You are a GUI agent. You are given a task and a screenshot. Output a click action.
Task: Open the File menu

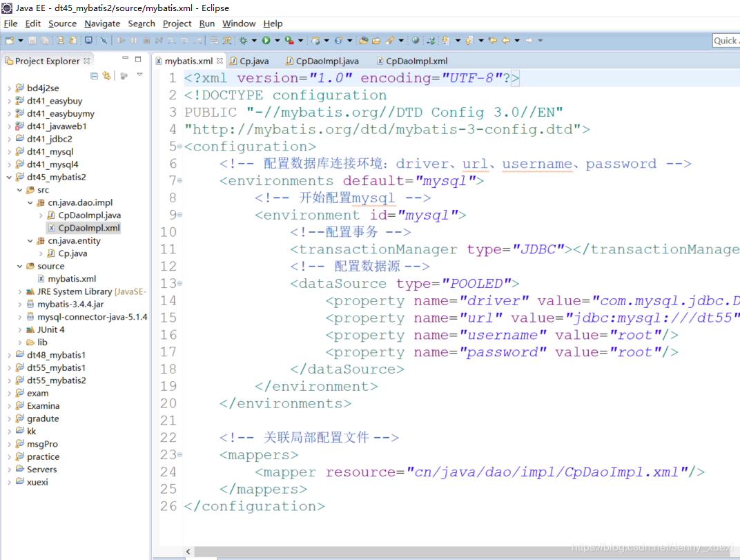tap(10, 23)
